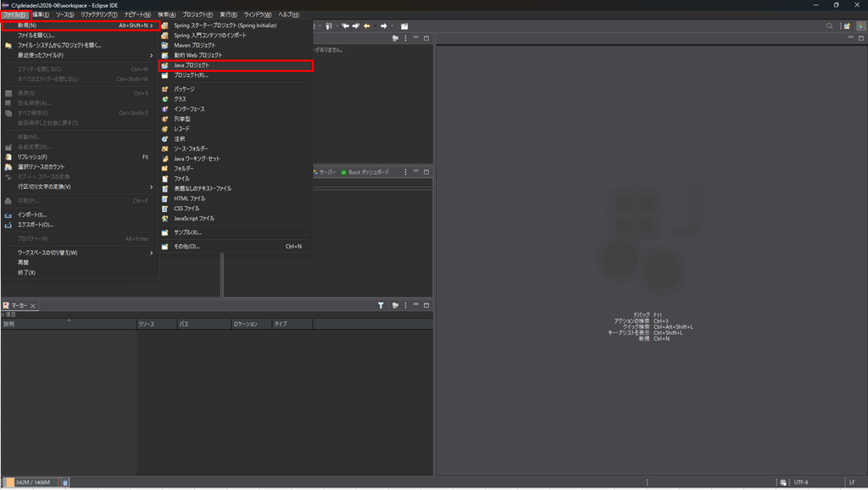Click the マーカー view filter funnel icon
The image size is (868, 490).
(381, 306)
